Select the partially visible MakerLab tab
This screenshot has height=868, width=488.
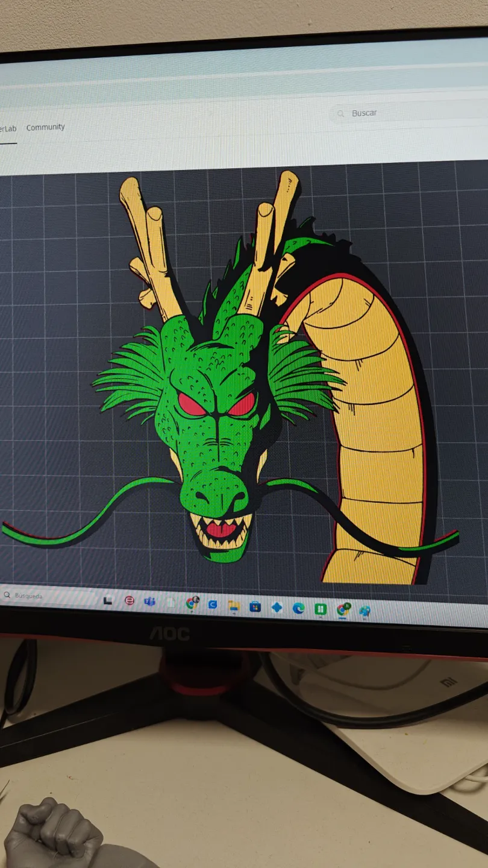click(8, 128)
